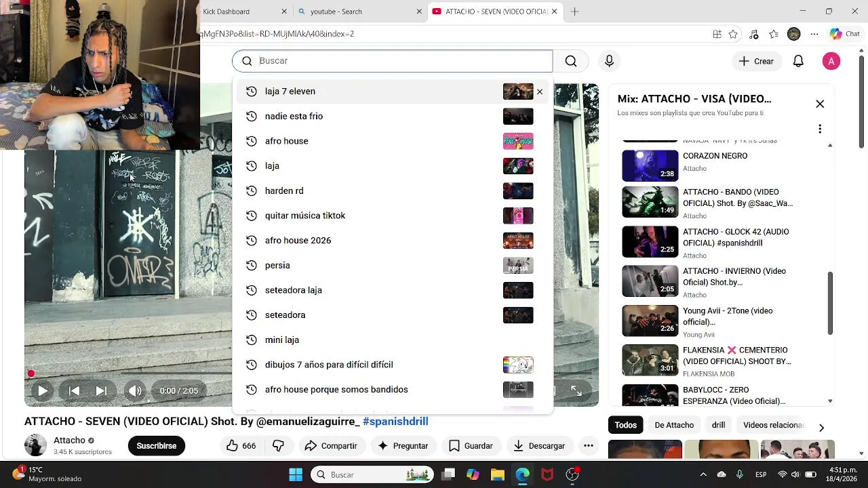The width and height of the screenshot is (868, 488).
Task: Add this page to favorites (star)
Action: (733, 34)
